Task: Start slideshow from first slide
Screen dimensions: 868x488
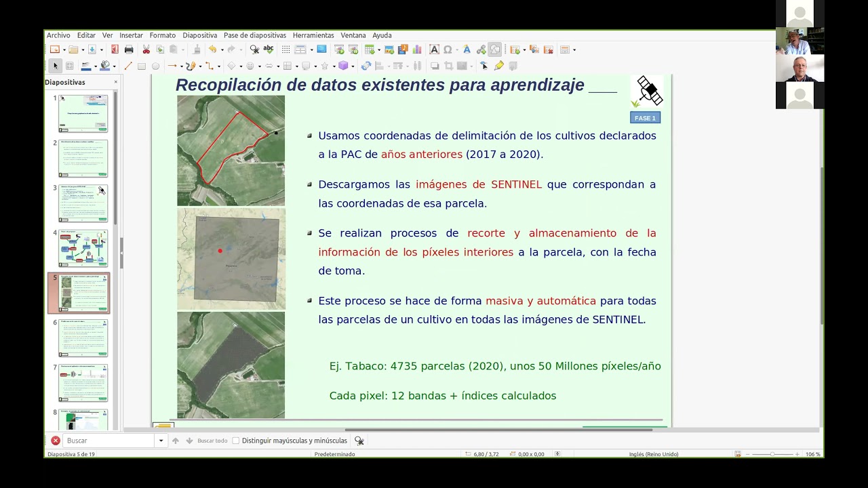Action: point(339,49)
